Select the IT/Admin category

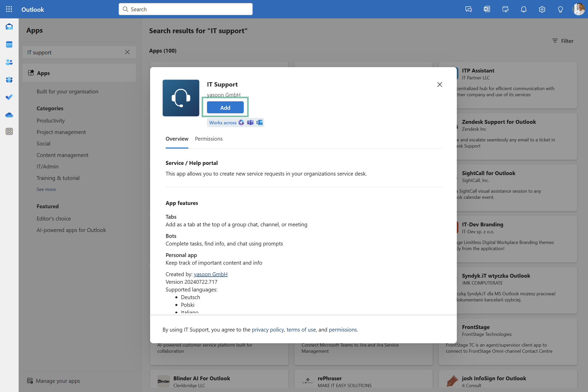(x=47, y=167)
